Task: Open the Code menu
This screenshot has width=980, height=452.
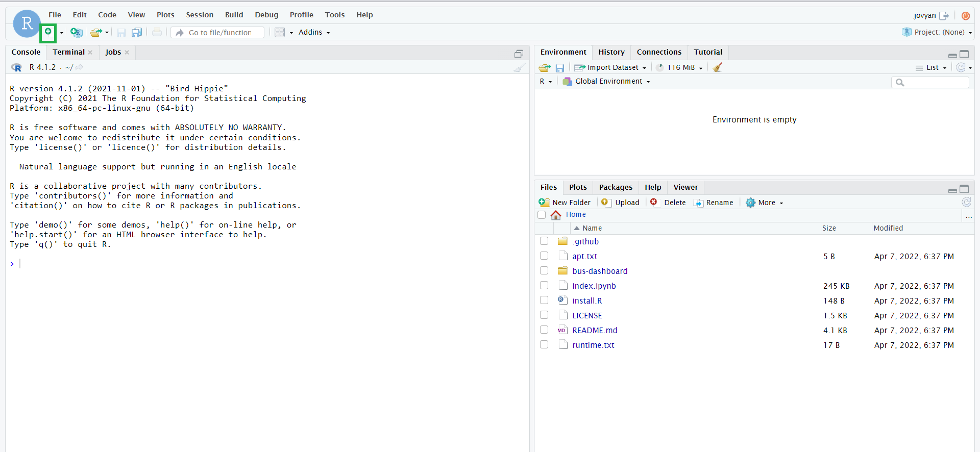Action: (x=107, y=15)
